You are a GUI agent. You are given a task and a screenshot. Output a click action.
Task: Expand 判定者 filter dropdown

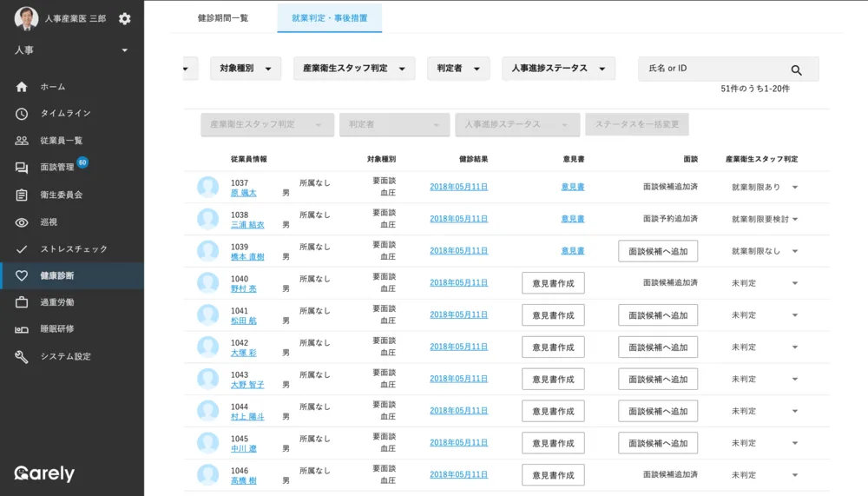pos(457,69)
